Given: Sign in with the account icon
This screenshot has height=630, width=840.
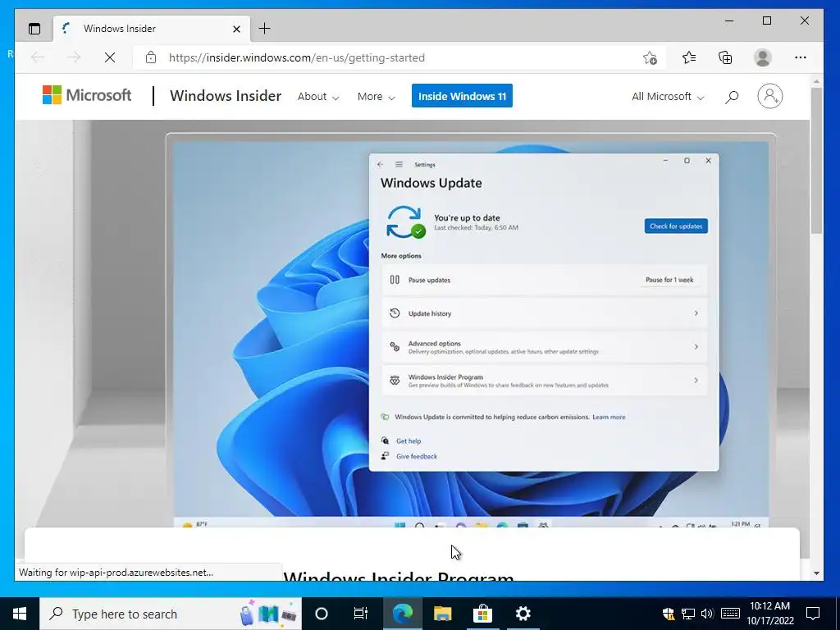Looking at the screenshot, I should tap(769, 96).
